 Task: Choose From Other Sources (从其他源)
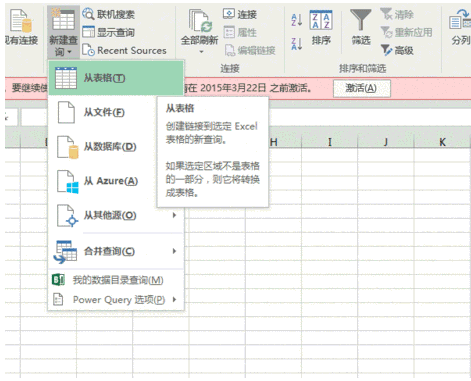click(x=116, y=215)
